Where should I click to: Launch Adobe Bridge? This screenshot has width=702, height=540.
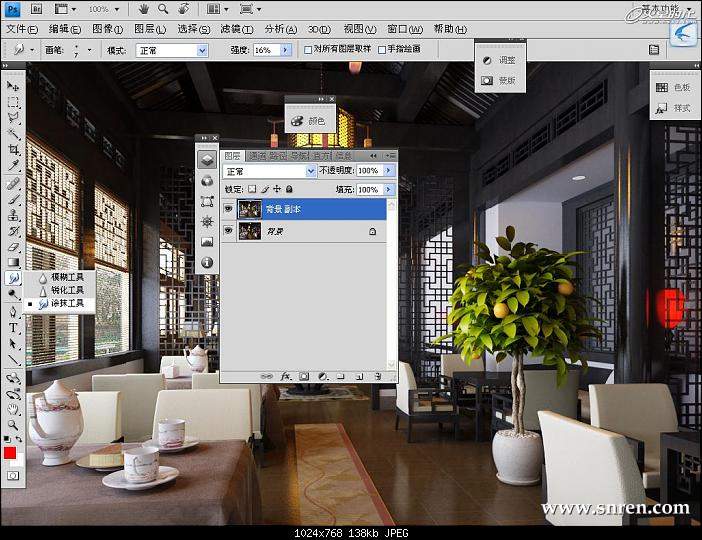pyautogui.click(x=36, y=9)
